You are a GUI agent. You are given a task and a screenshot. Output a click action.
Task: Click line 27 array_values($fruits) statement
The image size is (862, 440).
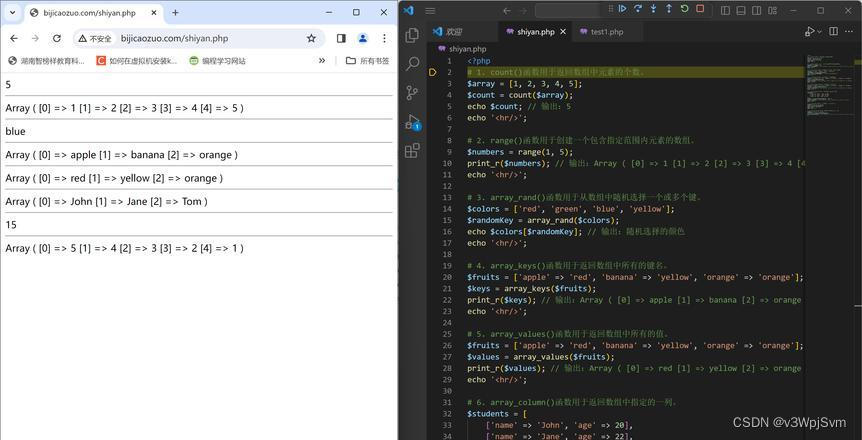tap(541, 357)
